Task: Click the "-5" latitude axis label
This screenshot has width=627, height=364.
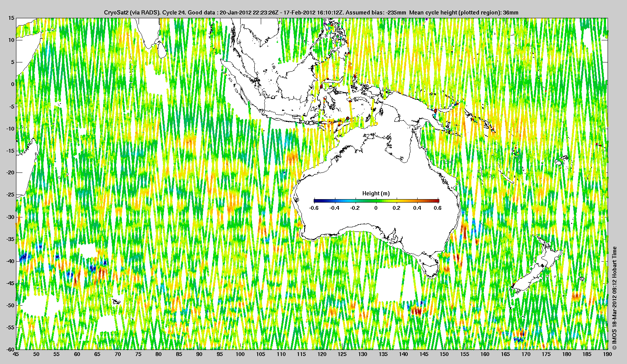Action: coord(12,107)
